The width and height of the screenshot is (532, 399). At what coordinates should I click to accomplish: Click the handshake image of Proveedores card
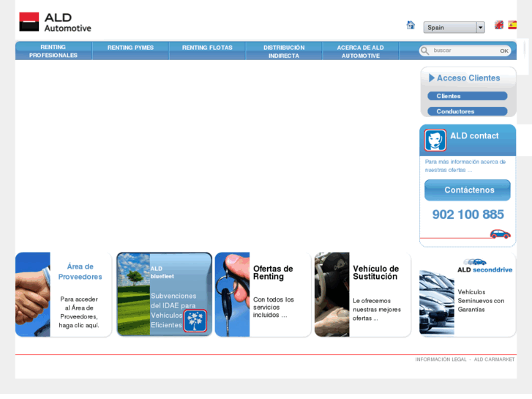point(33,294)
